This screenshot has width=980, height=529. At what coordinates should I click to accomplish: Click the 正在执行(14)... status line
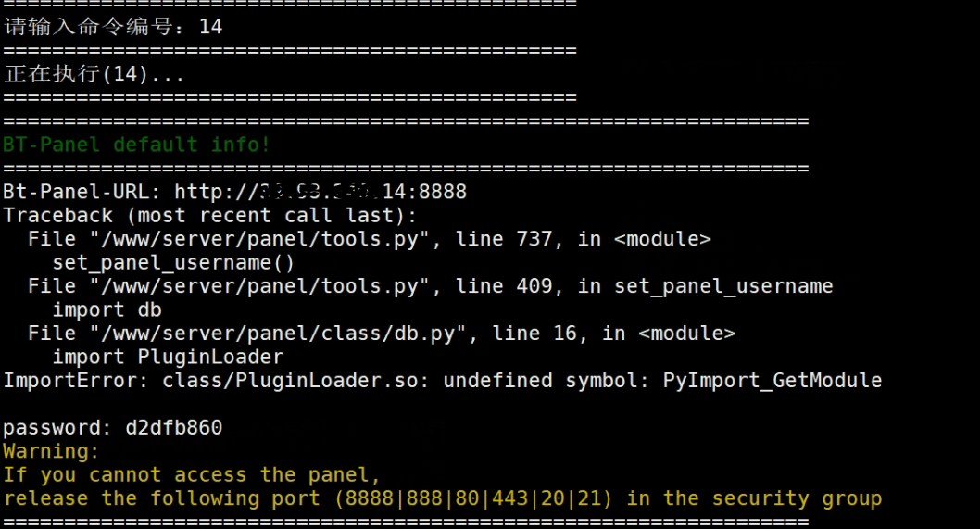pos(94,74)
